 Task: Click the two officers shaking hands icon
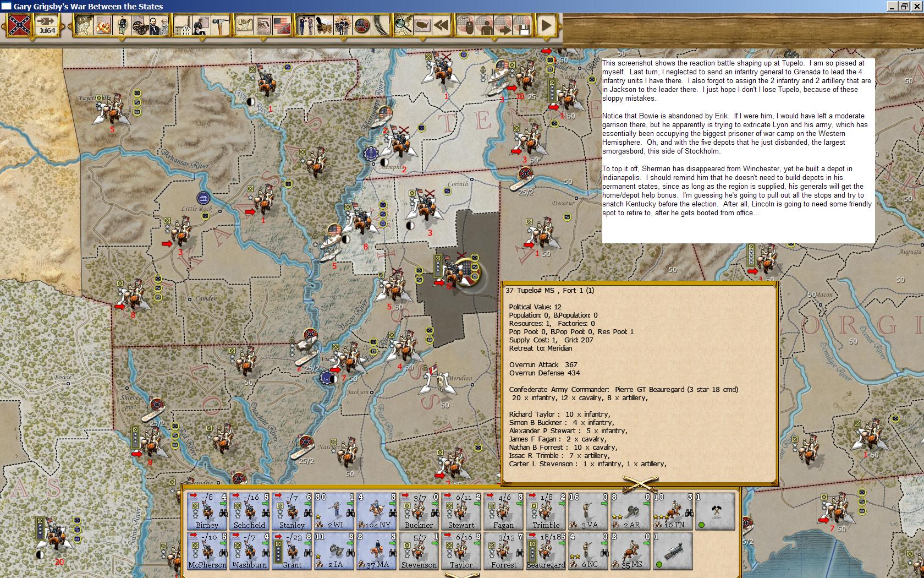point(305,25)
